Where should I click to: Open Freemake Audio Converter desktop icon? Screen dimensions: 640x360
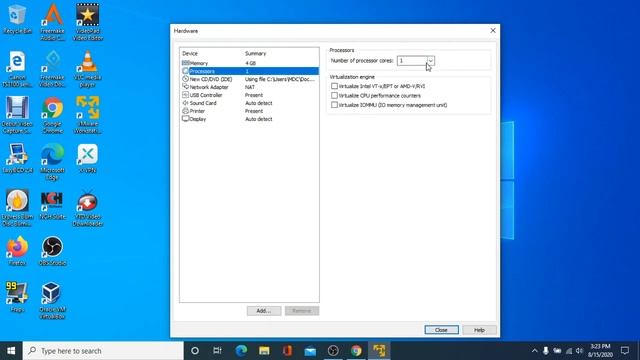click(53, 22)
